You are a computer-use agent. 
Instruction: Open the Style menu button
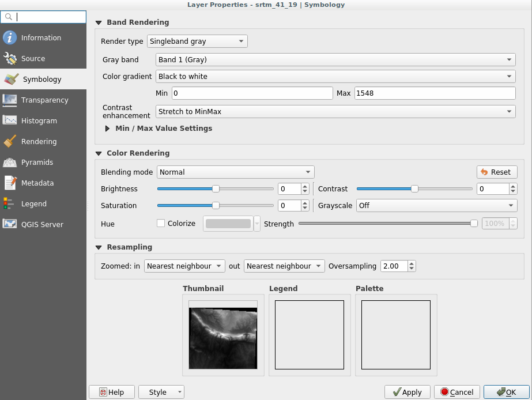(x=161, y=393)
